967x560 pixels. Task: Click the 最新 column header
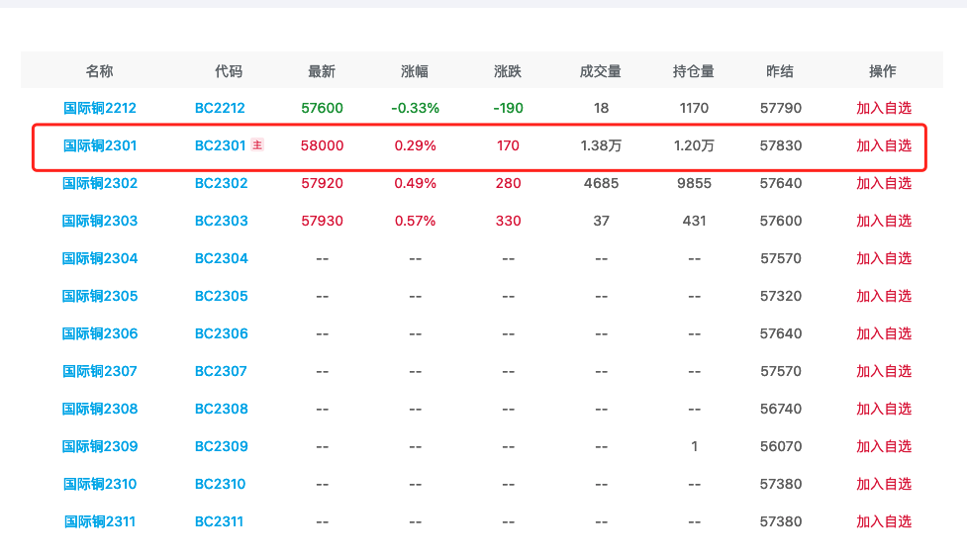pos(322,71)
